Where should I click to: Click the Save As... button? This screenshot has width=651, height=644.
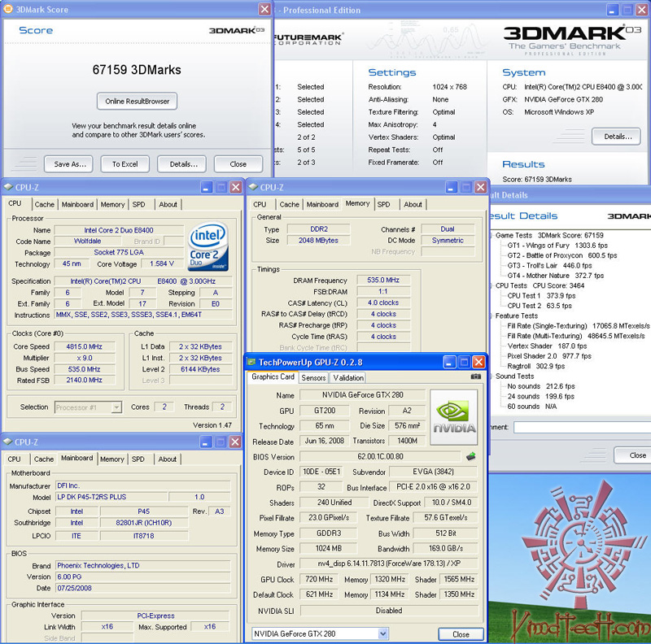point(68,164)
